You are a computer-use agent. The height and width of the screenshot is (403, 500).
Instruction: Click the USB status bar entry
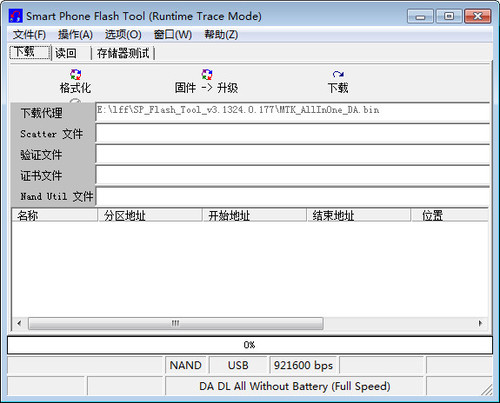point(238,365)
